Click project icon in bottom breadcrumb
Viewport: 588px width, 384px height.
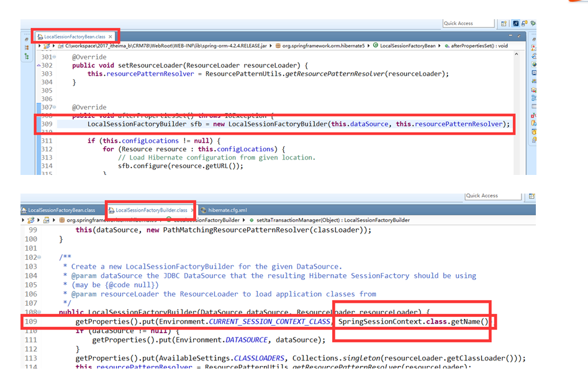coord(31,220)
